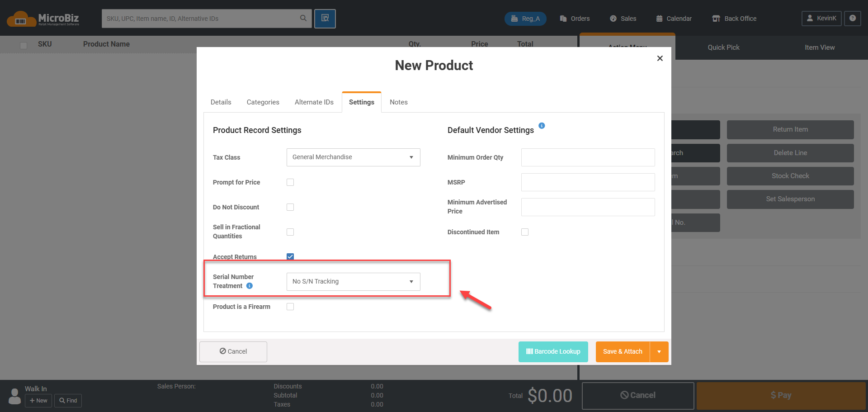The height and width of the screenshot is (412, 868).
Task: Toggle the select-all checkbox beside SKU
Action: (24, 45)
